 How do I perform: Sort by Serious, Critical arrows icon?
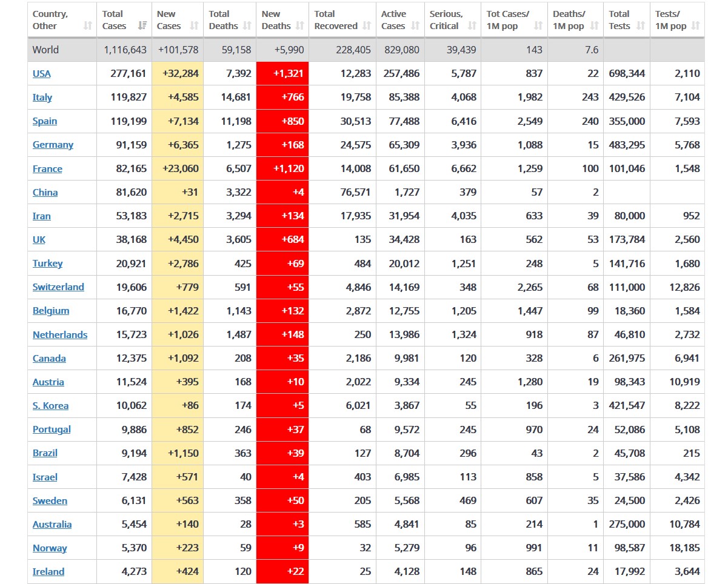click(472, 26)
